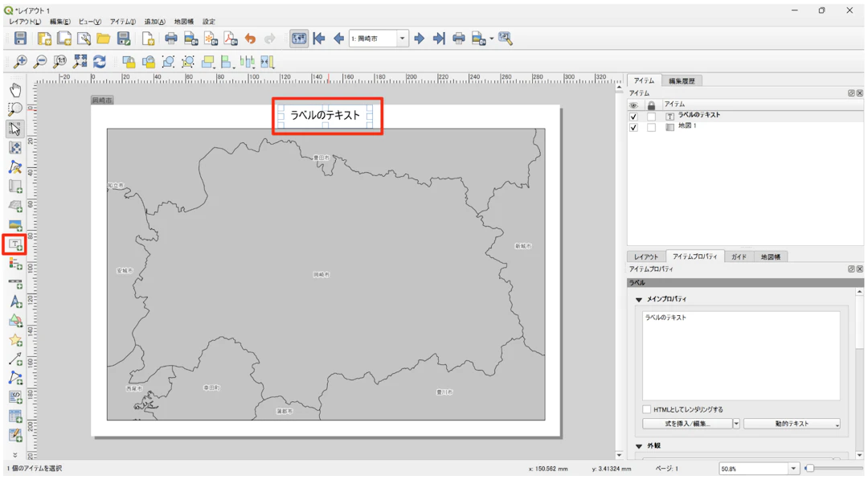Viewport: 868px width, 480px height.
Task: Click the Export as PDF icon
Action: coord(230,39)
